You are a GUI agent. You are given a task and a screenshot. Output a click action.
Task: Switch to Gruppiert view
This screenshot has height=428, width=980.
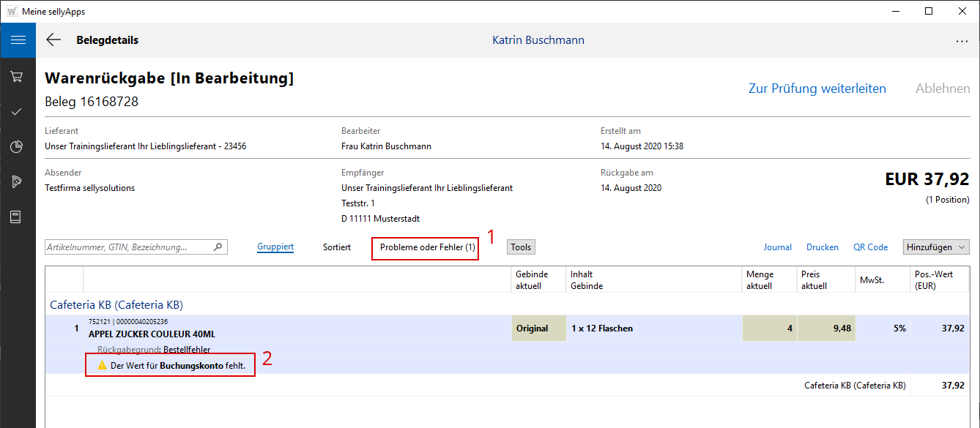tap(275, 247)
